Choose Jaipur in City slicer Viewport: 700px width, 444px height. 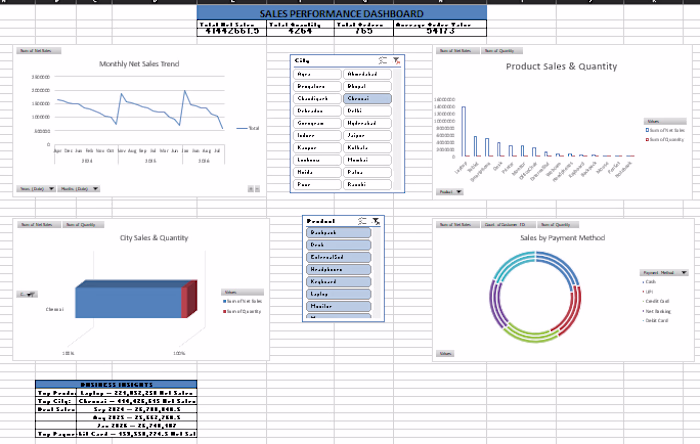pos(367,135)
